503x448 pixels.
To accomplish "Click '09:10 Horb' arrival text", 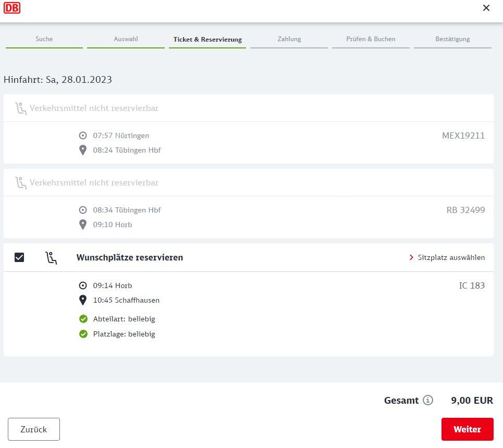I will click(112, 225).
